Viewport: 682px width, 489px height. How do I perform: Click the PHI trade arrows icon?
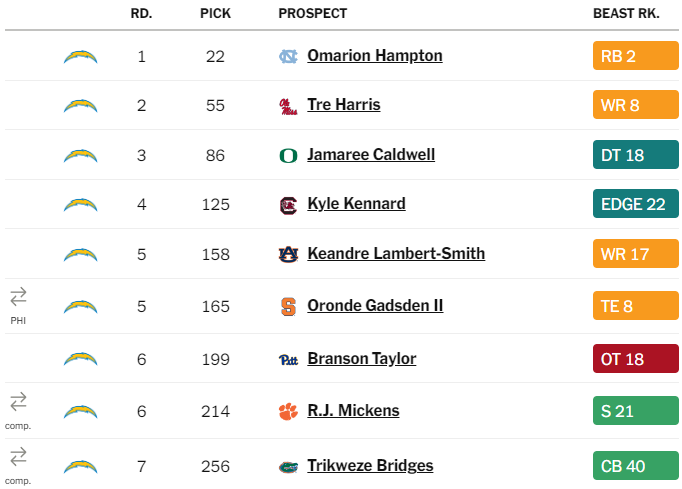(18, 297)
